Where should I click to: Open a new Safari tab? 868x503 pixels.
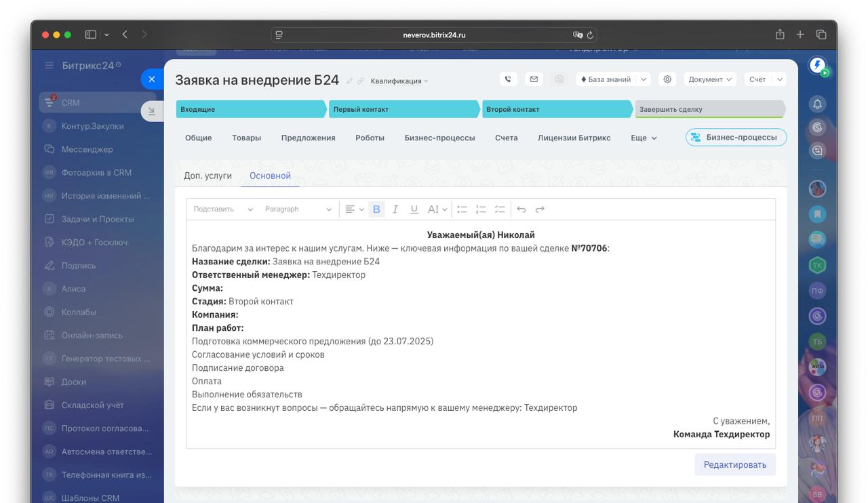800,35
